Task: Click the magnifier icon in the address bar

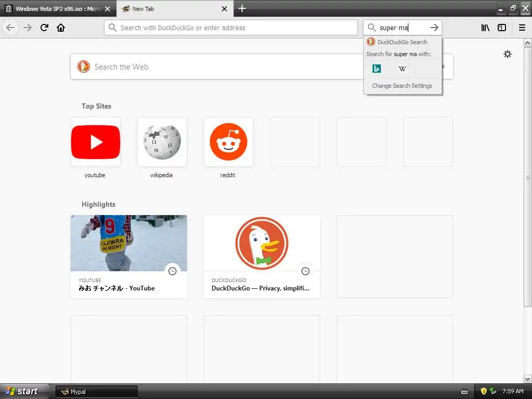Action: [113, 28]
